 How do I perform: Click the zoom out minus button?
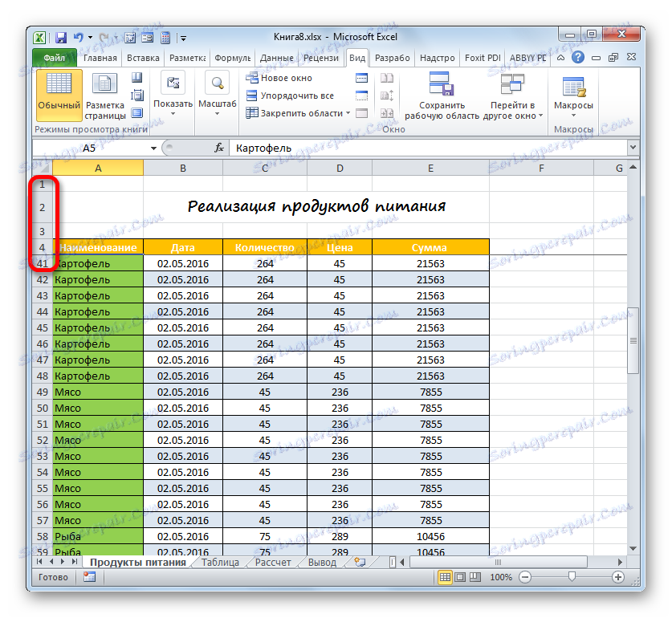(x=525, y=577)
